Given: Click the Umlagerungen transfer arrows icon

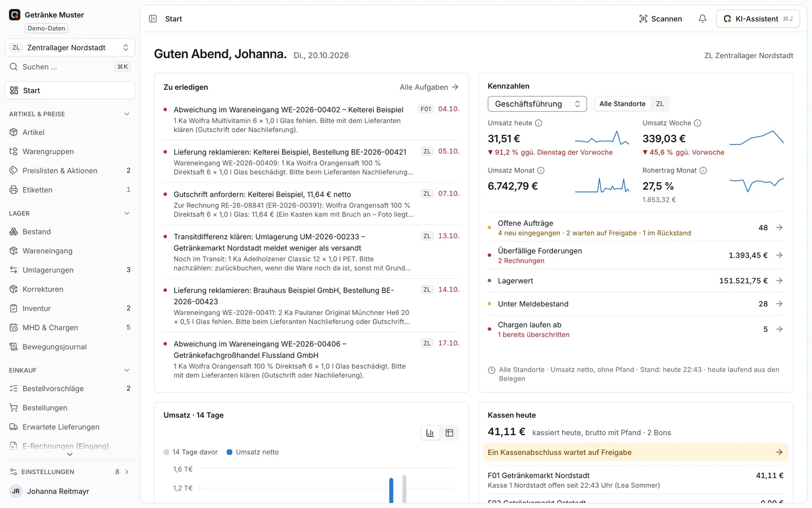Looking at the screenshot, I should 14,270.
